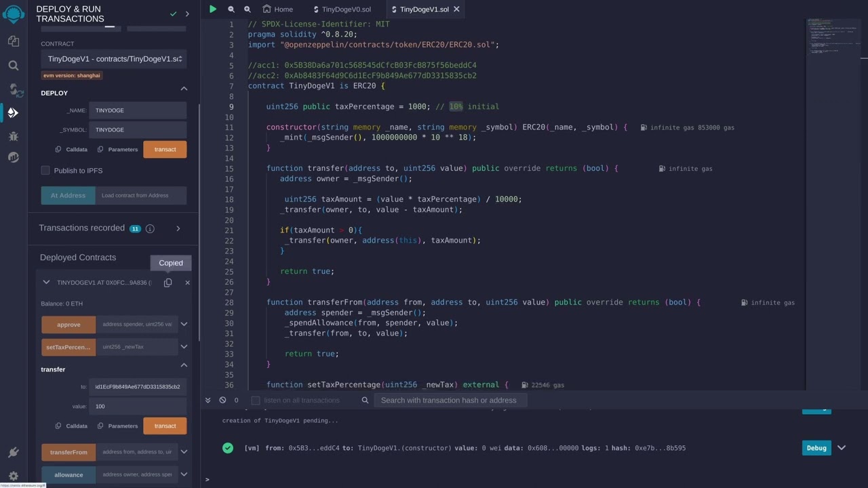Toggle the Publish to IPFS checkbox
868x488 pixels.
click(45, 170)
